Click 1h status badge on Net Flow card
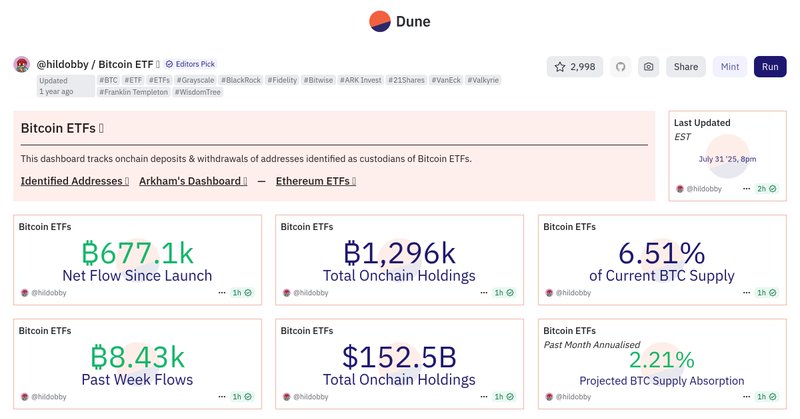 point(242,293)
